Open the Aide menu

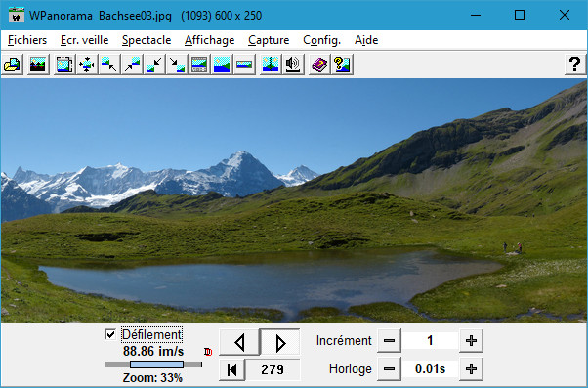366,40
